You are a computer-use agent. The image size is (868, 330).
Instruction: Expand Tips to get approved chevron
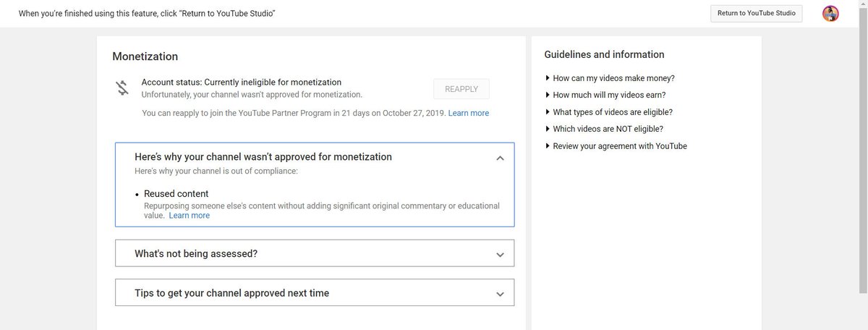point(500,295)
